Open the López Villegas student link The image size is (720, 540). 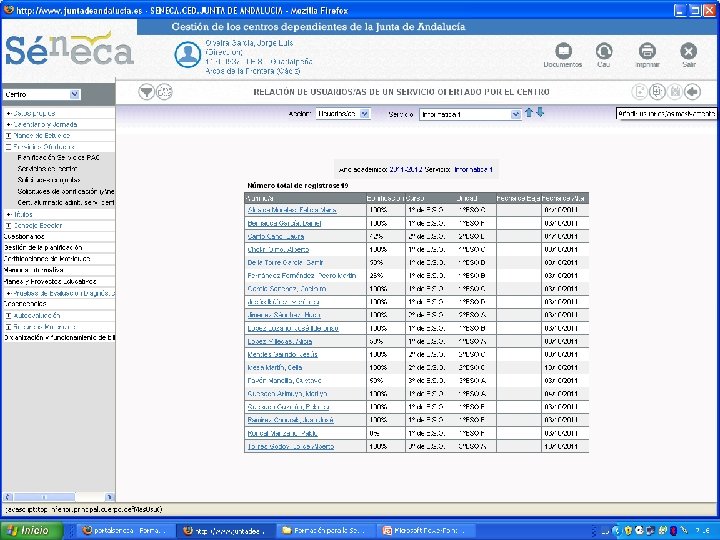[280, 341]
